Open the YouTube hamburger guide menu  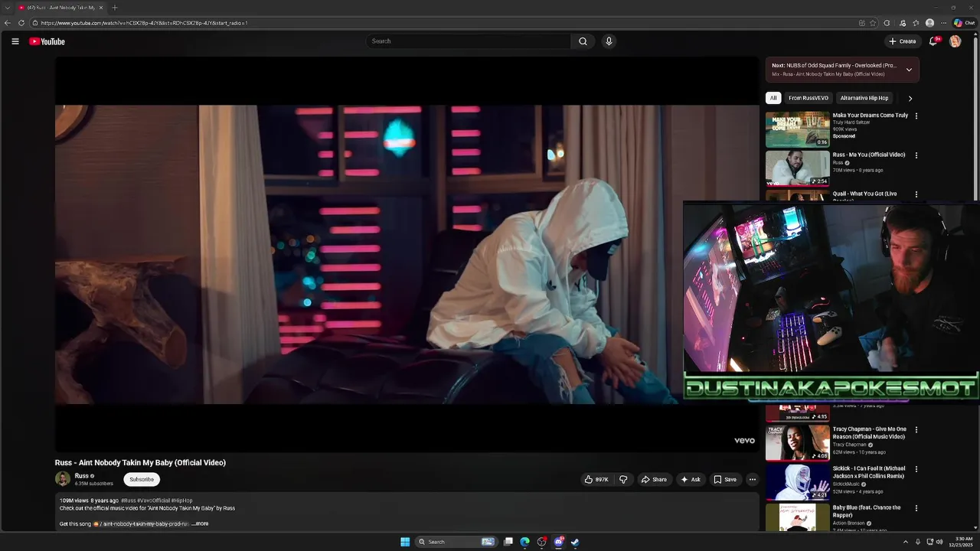pos(15,41)
